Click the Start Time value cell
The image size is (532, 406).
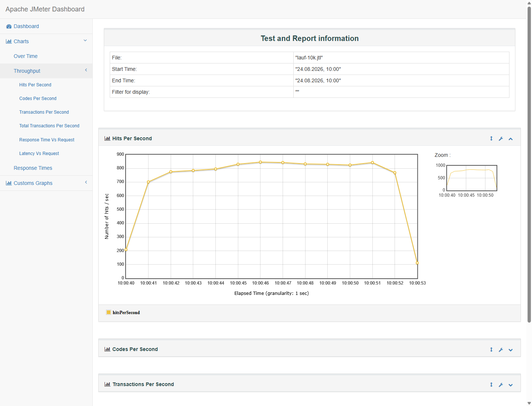pyautogui.click(x=401, y=69)
